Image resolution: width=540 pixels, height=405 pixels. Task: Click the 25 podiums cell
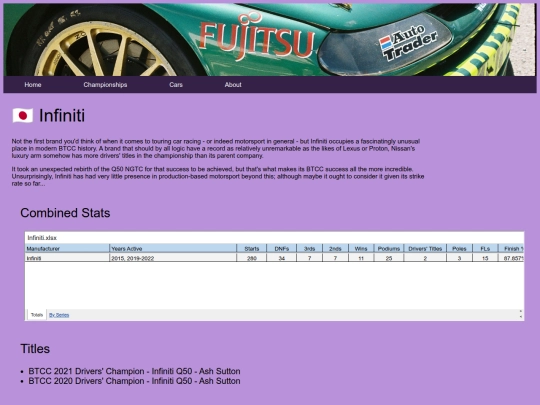(x=389, y=258)
